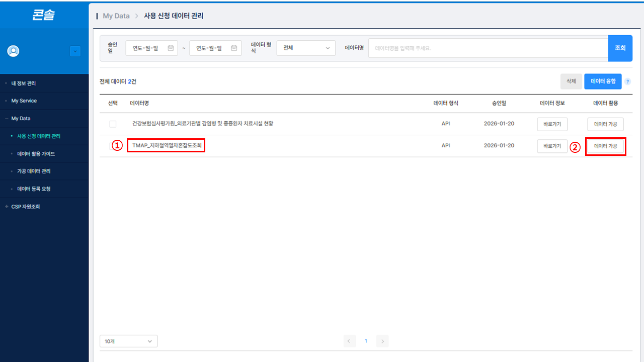Click 바로가기 for 건강보험심사평가원 row
Image resolution: width=644 pixels, height=362 pixels.
click(x=552, y=124)
